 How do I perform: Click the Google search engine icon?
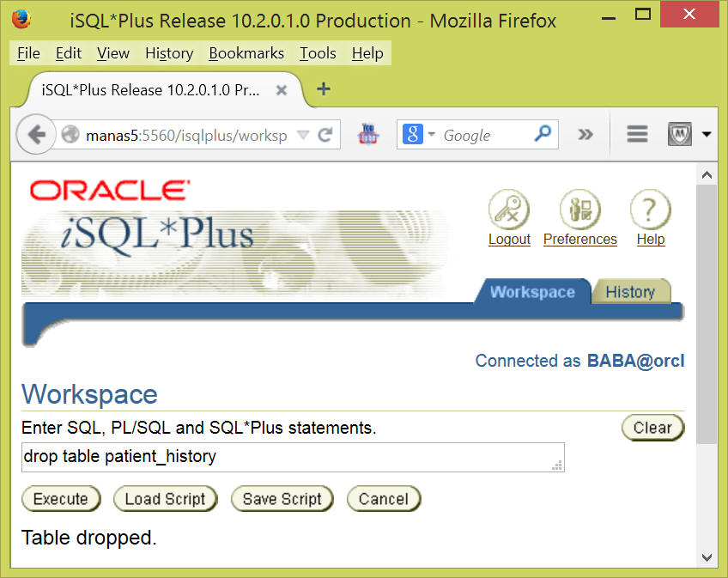coord(412,134)
